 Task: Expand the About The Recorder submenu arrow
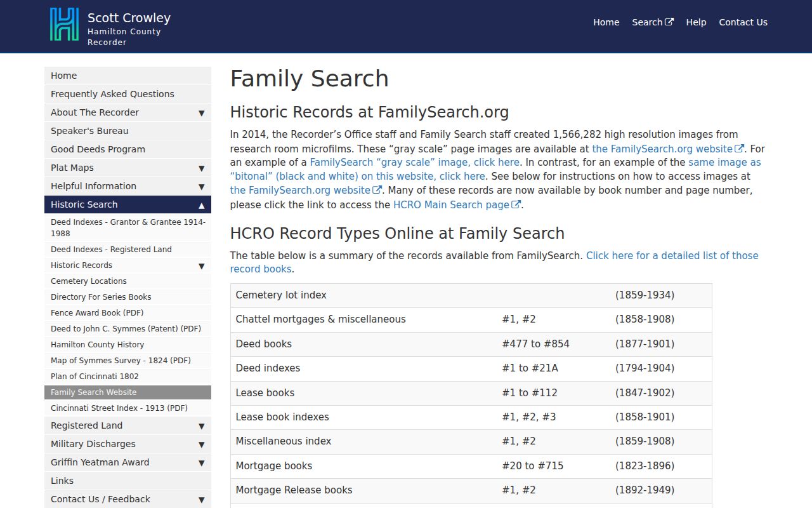pyautogui.click(x=201, y=113)
